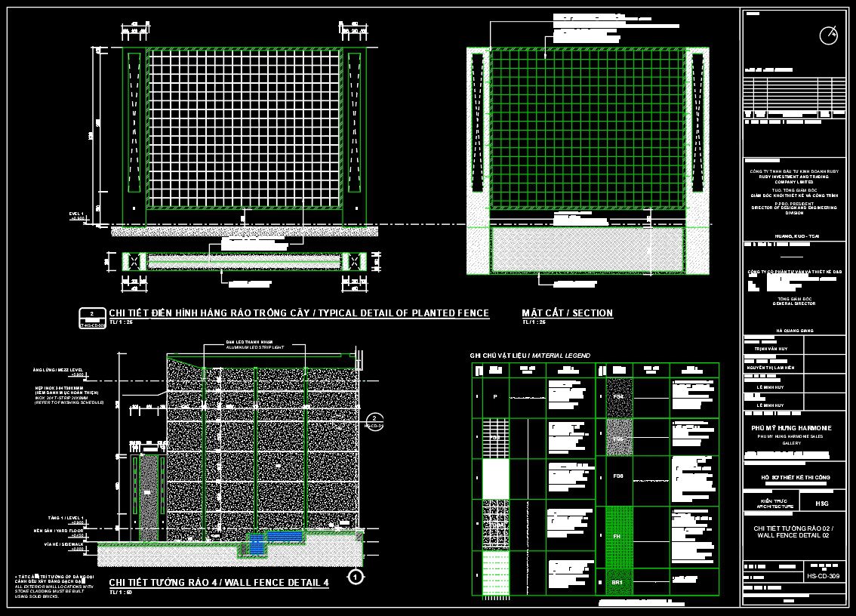The height and width of the screenshot is (616, 856).
Task: Click the grid axis bubble numbered 1
Action: pos(355,577)
